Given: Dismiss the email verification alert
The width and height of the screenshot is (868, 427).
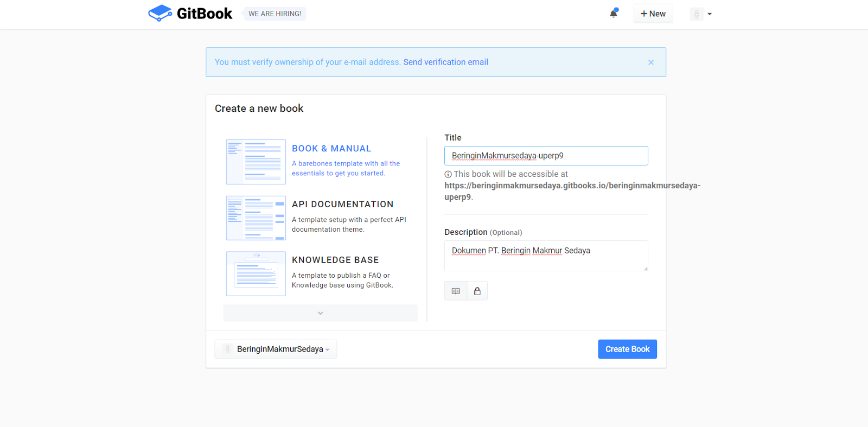Looking at the screenshot, I should point(651,62).
